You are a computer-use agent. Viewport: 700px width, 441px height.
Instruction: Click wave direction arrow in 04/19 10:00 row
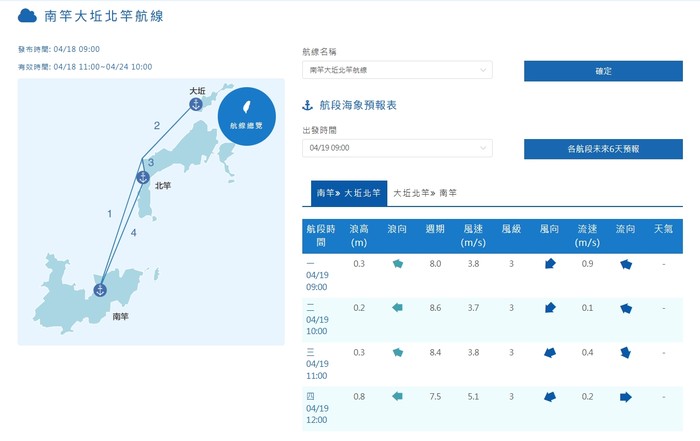tap(397, 309)
